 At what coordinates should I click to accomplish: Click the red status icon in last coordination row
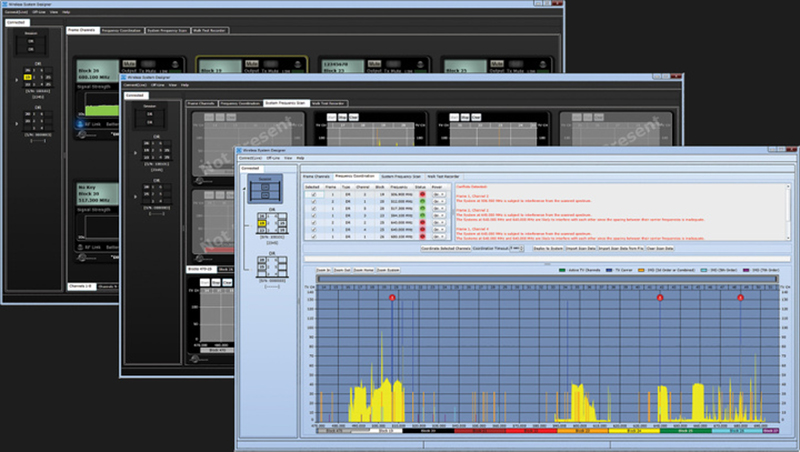click(422, 237)
